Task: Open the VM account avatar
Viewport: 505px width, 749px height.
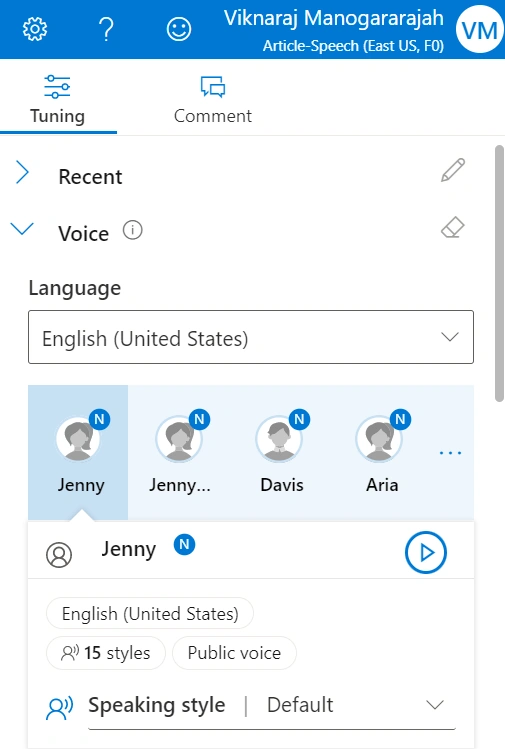Action: [x=480, y=30]
